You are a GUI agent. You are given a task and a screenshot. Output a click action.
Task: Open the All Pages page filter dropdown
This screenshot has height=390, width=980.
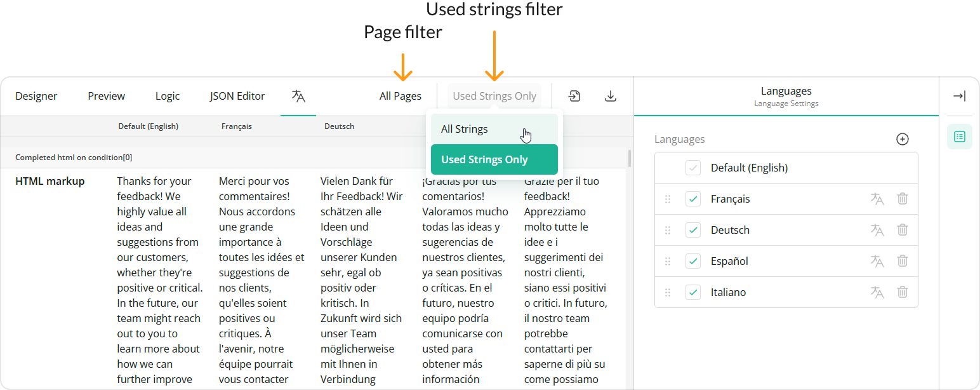400,96
